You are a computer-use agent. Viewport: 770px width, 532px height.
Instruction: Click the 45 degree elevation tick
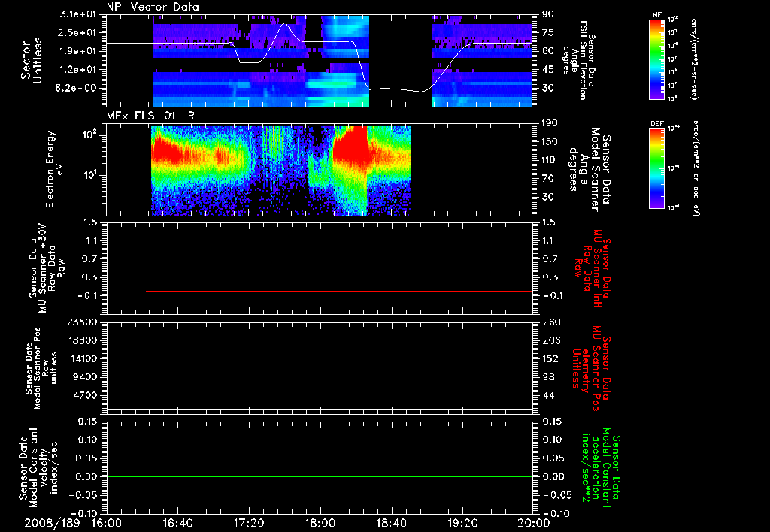point(548,70)
